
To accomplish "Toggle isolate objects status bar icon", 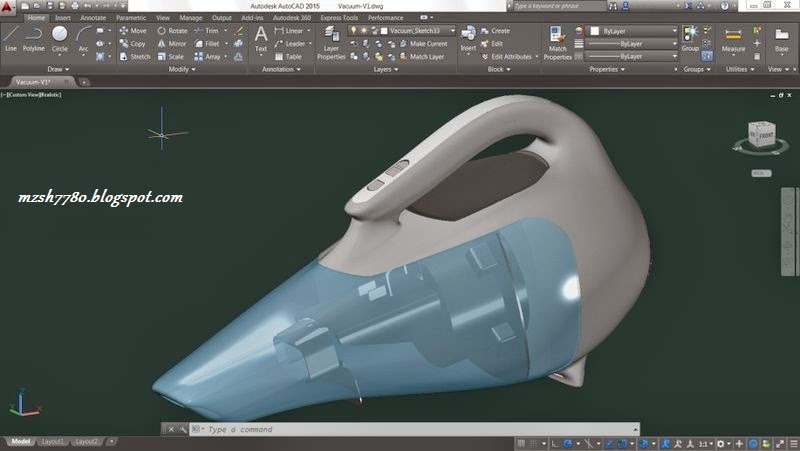I will pos(766,444).
